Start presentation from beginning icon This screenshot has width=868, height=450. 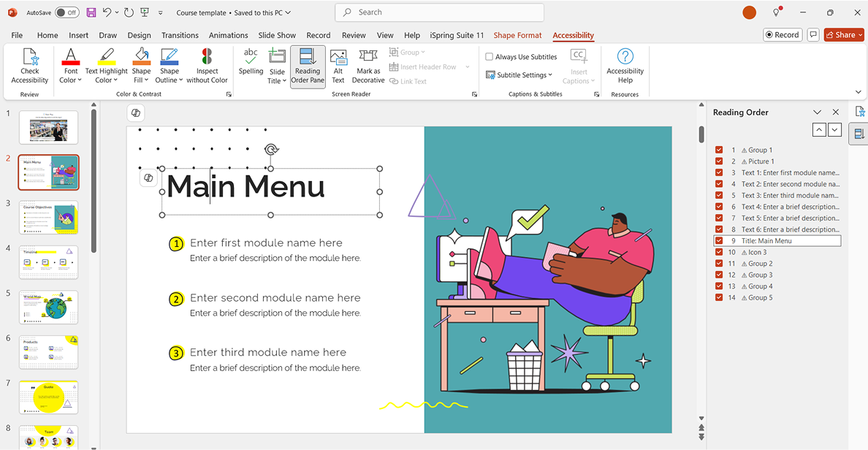click(145, 12)
